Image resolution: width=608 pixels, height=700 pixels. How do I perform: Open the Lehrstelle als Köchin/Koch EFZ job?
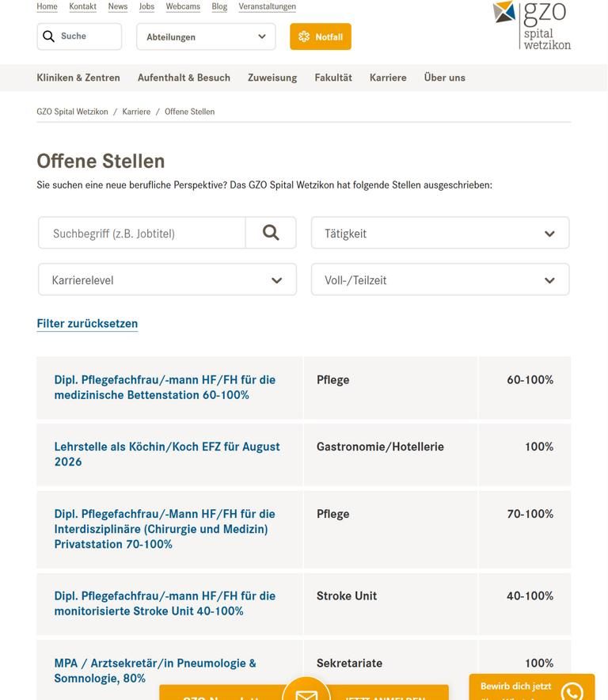coord(167,454)
